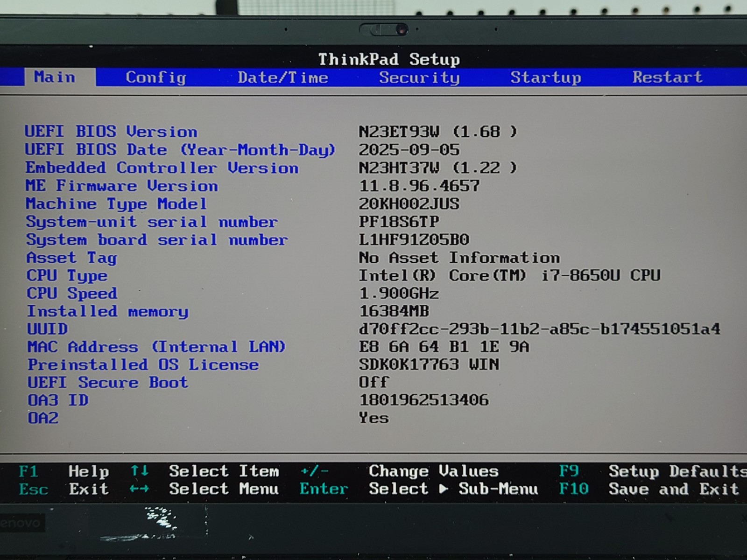Click the Change Values hint
747x560 pixels.
click(x=434, y=471)
